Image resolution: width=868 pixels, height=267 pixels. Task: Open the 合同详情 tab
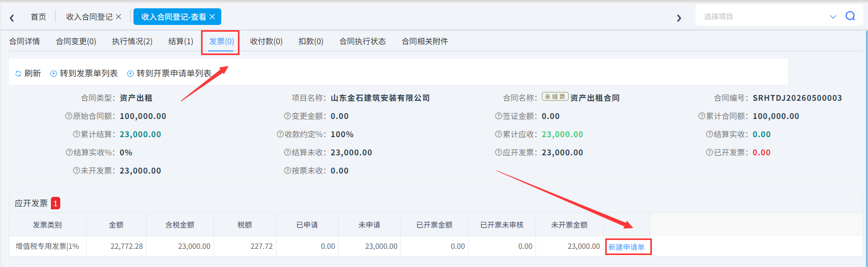pos(24,42)
